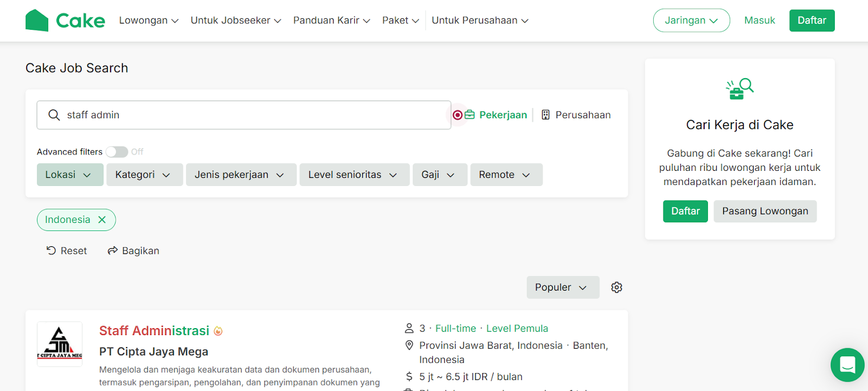Click the 5 jt ~ 6.5 jt IDR salary

tap(471, 377)
